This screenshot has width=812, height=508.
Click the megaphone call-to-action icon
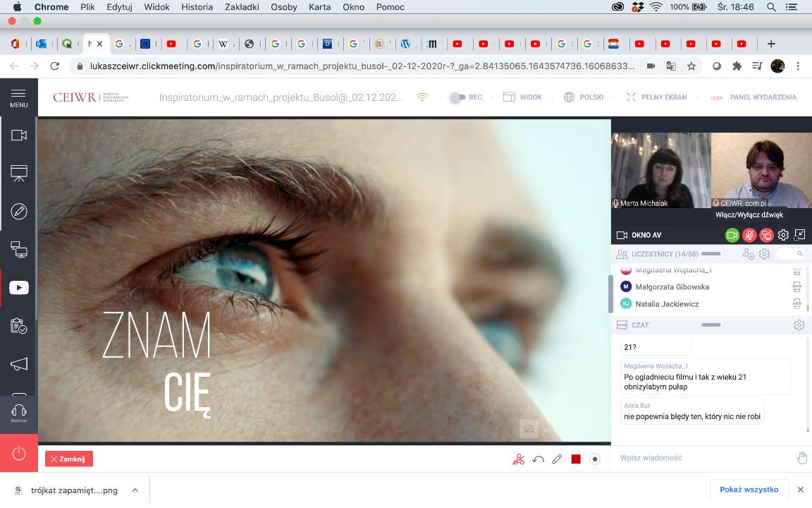[19, 364]
